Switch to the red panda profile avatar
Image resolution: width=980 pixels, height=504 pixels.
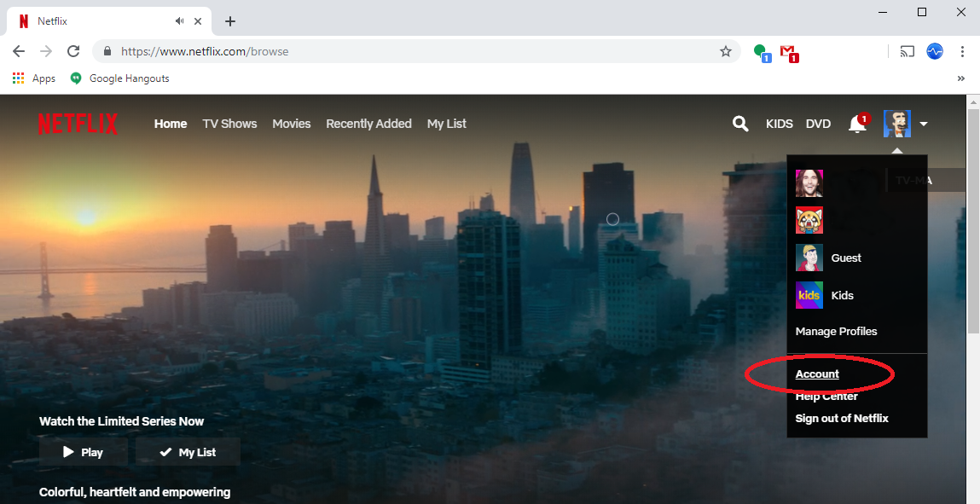809,221
